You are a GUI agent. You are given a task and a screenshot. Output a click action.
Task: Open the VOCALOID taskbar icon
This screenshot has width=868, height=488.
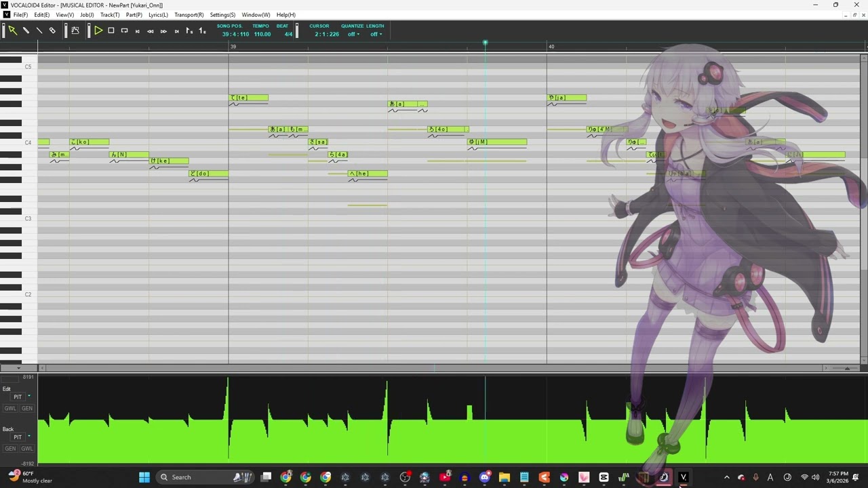[684, 477]
